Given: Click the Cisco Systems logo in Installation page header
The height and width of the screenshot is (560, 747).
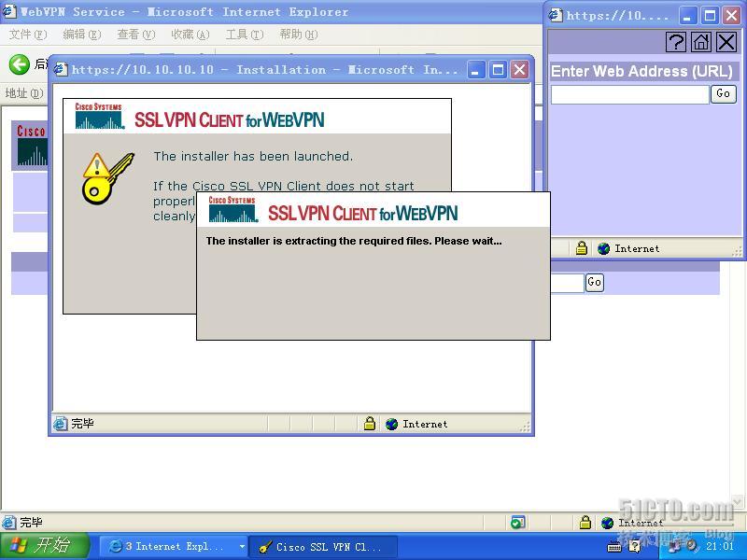Looking at the screenshot, I should [x=99, y=116].
